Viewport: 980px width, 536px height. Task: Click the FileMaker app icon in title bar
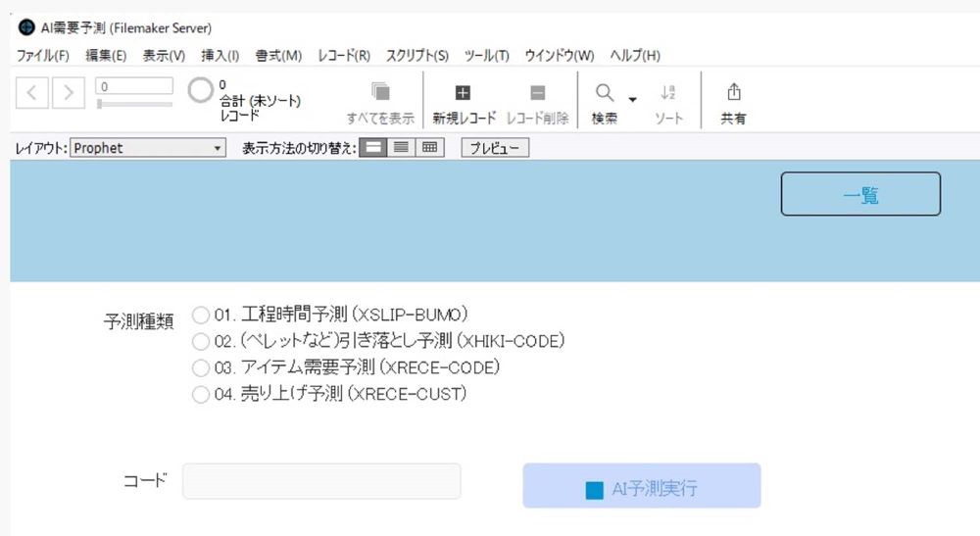point(26,27)
